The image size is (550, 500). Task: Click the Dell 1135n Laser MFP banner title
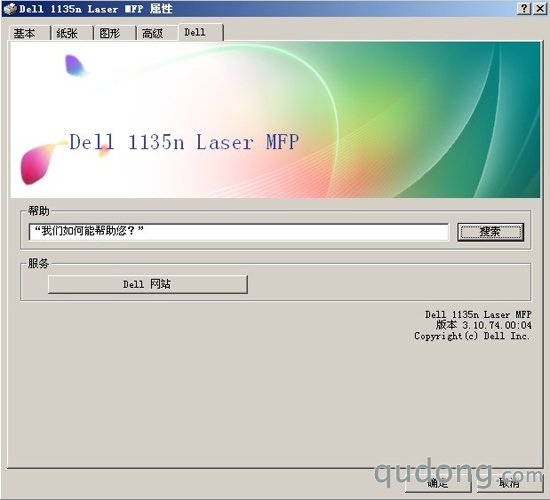click(184, 142)
